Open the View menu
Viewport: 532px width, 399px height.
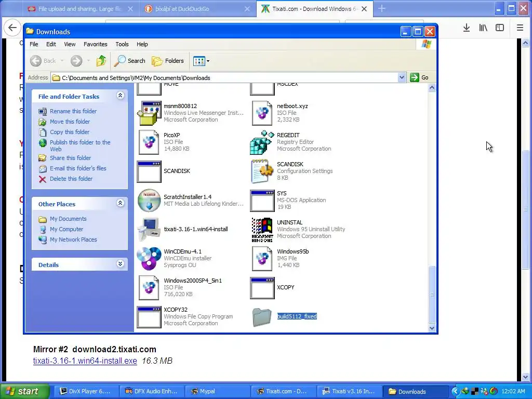pos(70,44)
